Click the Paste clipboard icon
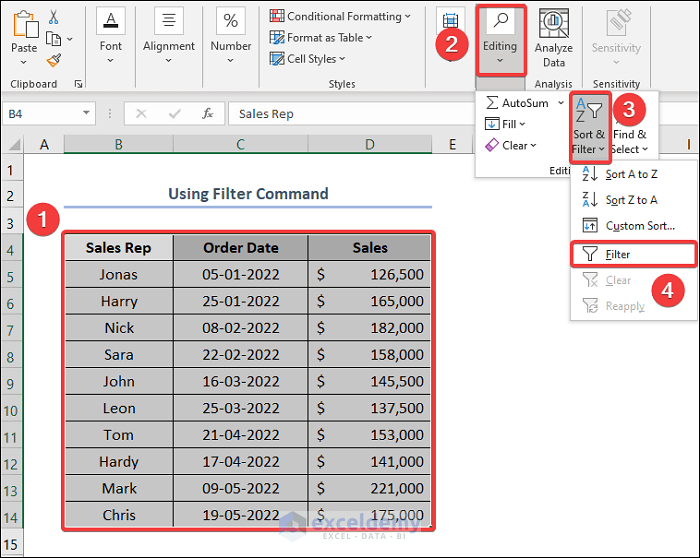Image resolution: width=700 pixels, height=558 pixels. (x=25, y=24)
